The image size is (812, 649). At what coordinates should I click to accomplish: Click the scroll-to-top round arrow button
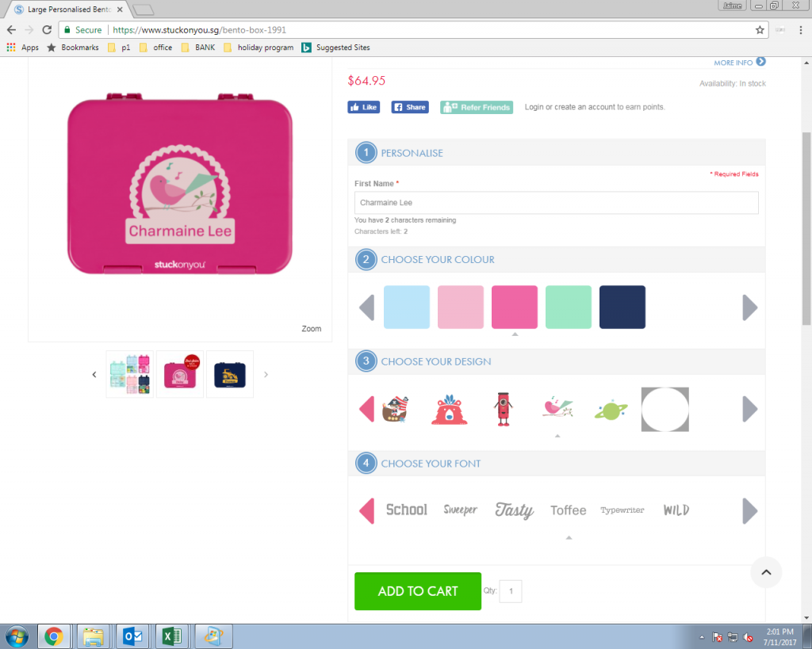[x=766, y=572]
